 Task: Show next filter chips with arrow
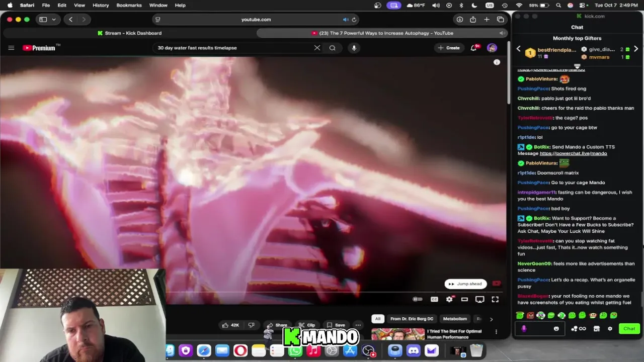(x=491, y=319)
